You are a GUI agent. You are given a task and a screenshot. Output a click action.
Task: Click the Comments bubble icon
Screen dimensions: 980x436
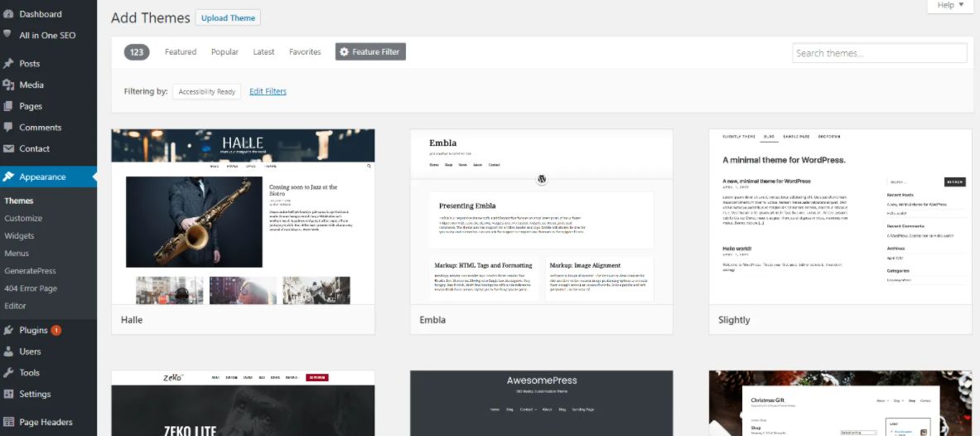[8, 127]
